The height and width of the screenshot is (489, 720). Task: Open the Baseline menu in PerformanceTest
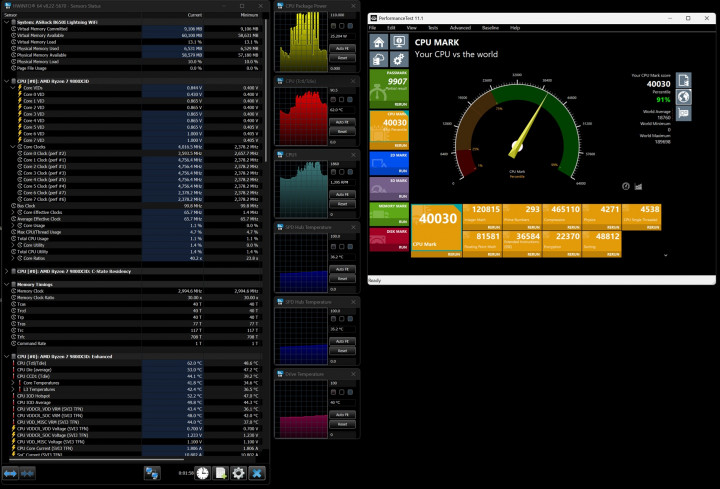pos(490,28)
